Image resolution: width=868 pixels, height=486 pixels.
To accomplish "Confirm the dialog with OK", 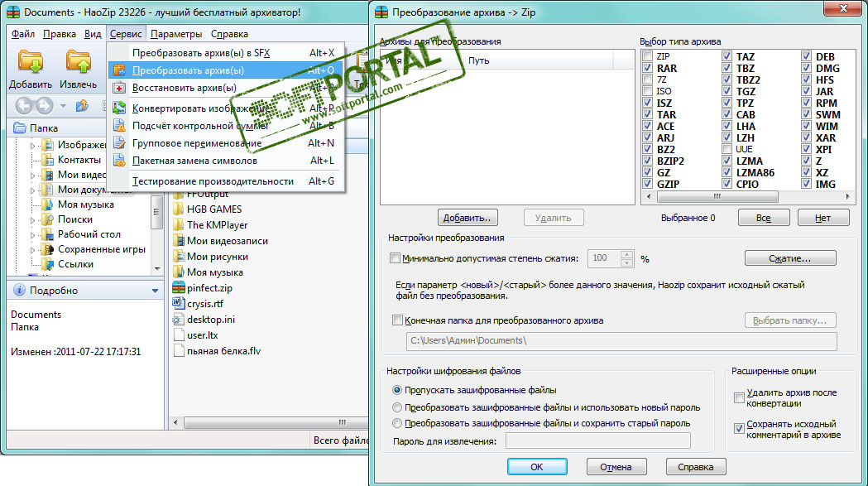I will coord(537,467).
